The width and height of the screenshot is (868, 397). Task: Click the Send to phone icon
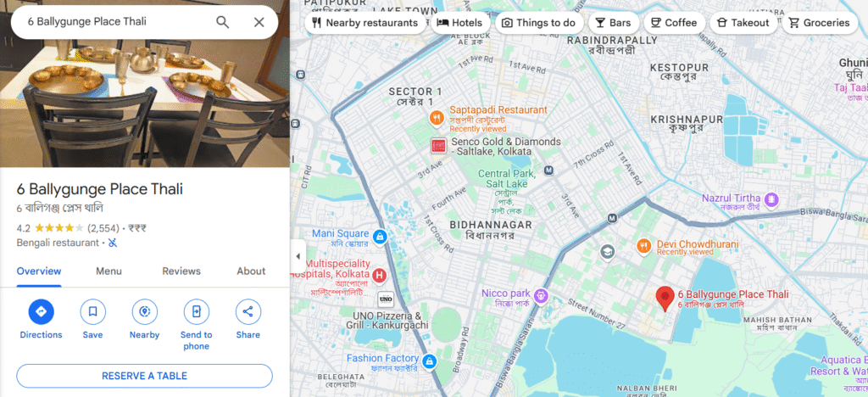[x=196, y=311]
